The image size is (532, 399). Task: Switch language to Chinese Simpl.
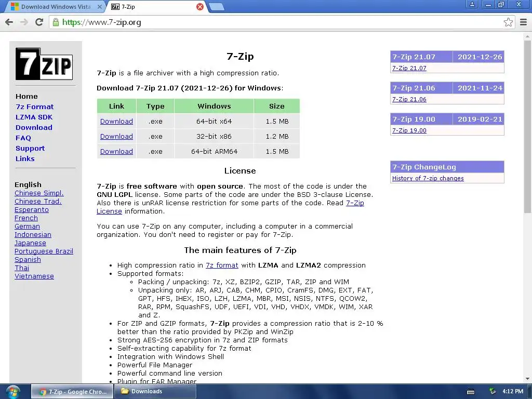pos(39,193)
